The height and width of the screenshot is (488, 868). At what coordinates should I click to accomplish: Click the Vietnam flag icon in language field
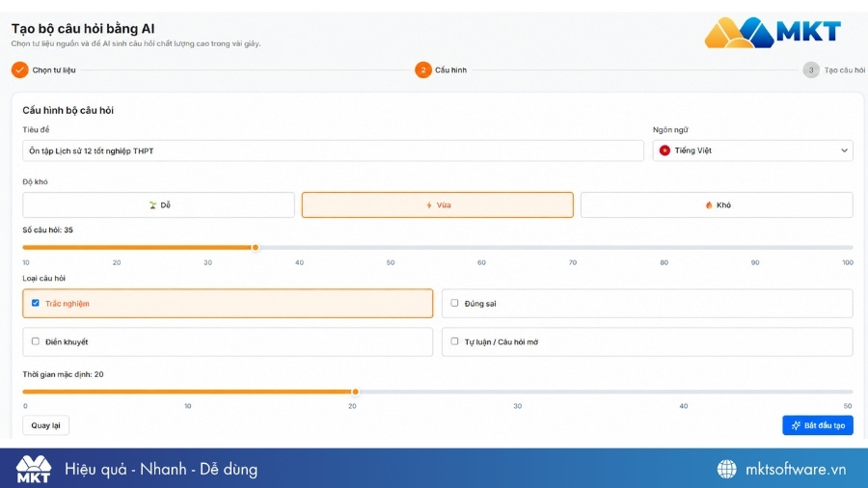665,150
